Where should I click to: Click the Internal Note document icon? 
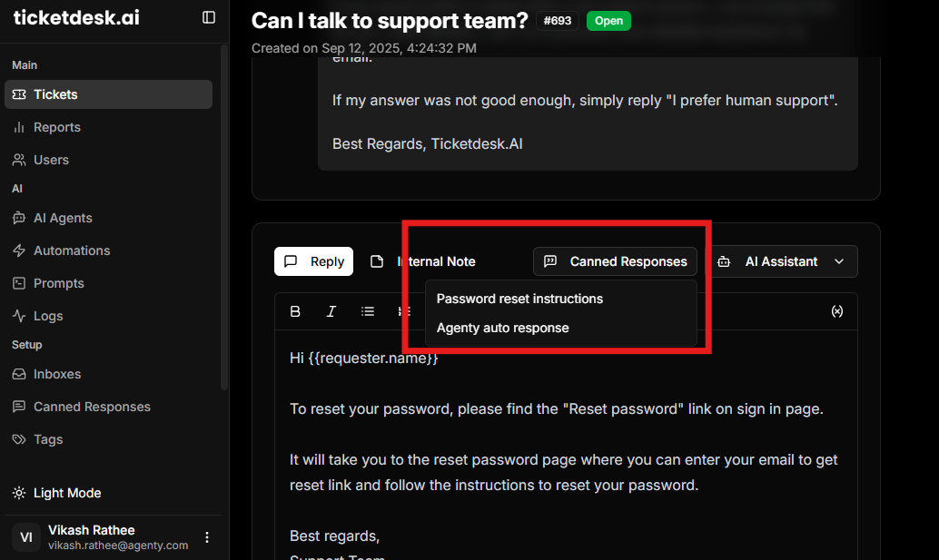click(377, 261)
